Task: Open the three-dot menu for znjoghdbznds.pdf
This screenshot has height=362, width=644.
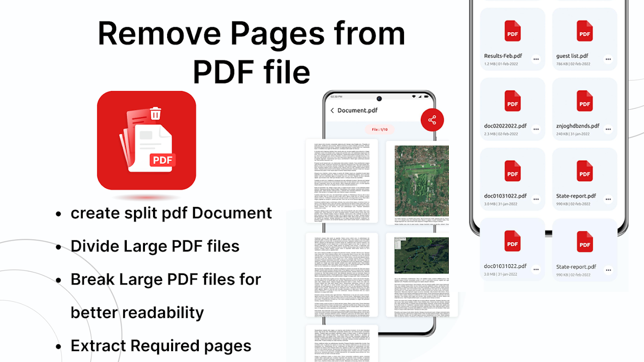Action: point(608,129)
